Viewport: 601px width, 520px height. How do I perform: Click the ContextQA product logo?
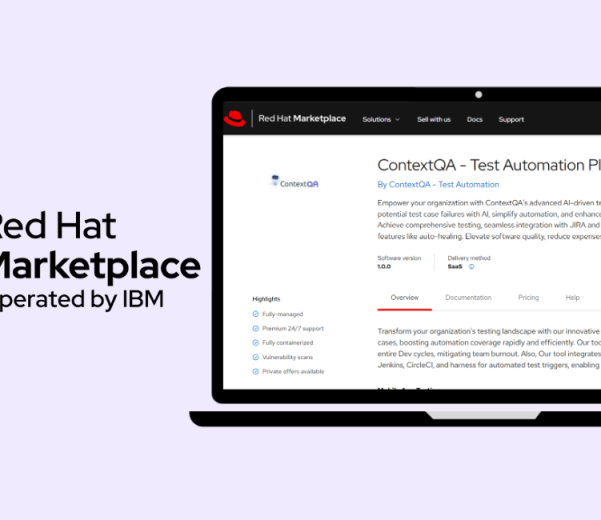tap(295, 183)
